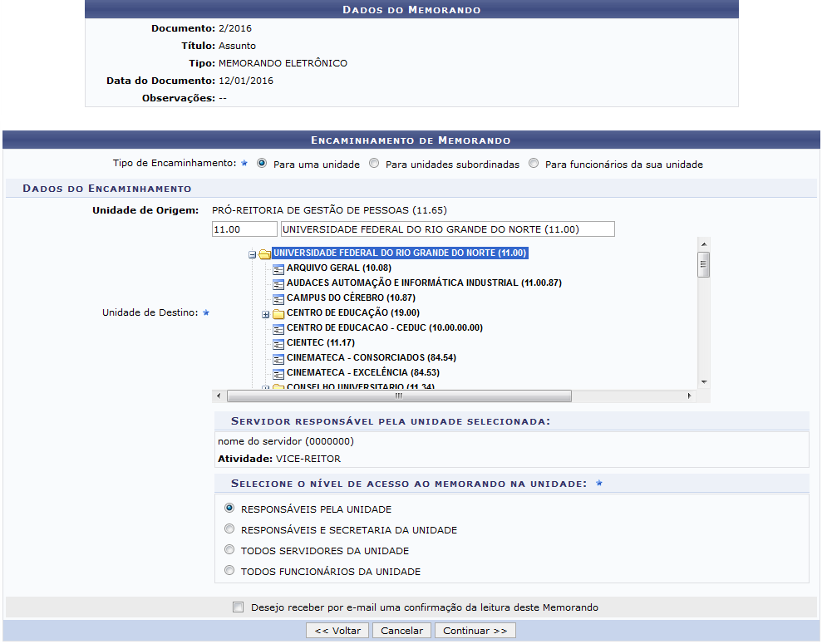Click the folder icon of CENTRO DE EDUCAÇÃO (19.00)

coord(278,314)
